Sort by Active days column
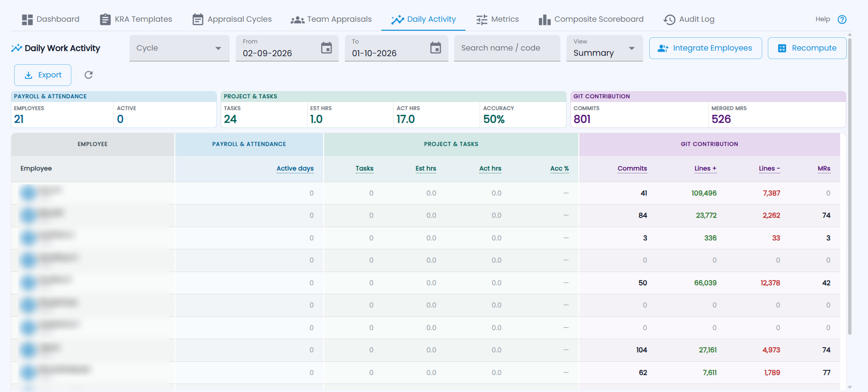The width and height of the screenshot is (868, 392). (295, 169)
